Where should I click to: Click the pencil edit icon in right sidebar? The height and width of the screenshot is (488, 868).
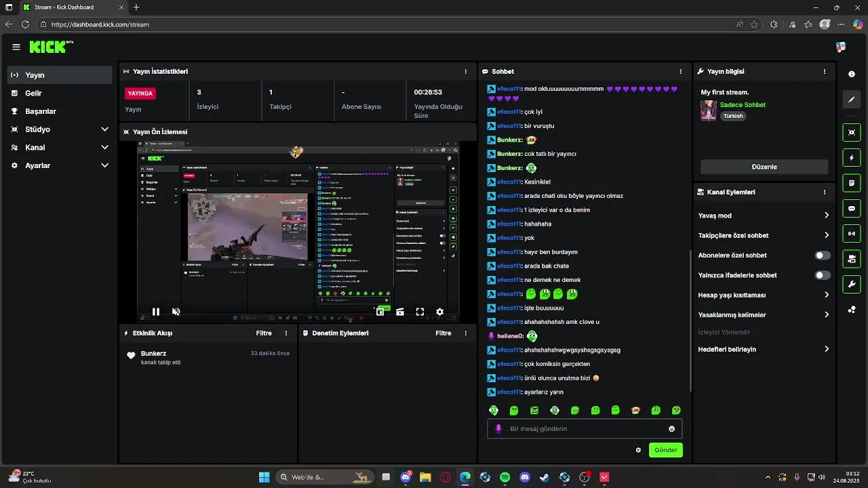pyautogui.click(x=852, y=100)
